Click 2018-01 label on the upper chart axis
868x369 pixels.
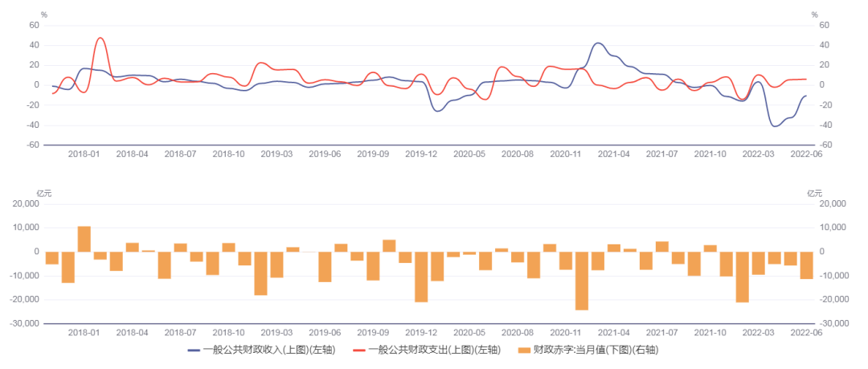pos(84,154)
